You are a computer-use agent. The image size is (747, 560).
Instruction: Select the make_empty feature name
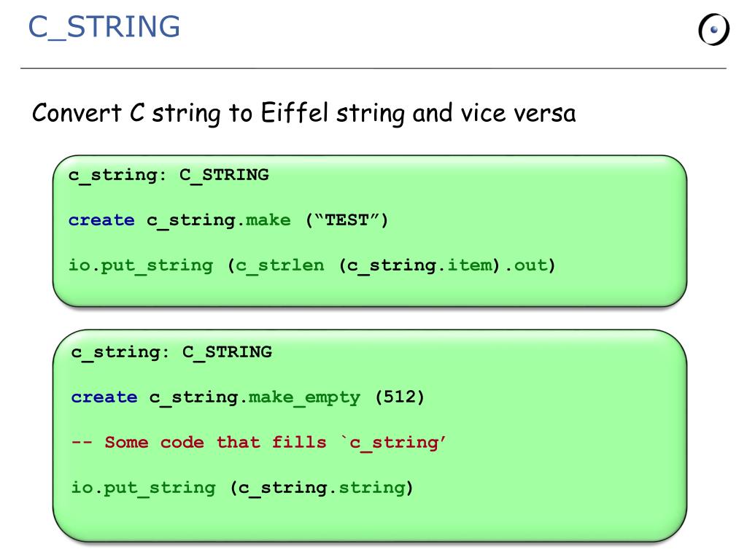[304, 397]
